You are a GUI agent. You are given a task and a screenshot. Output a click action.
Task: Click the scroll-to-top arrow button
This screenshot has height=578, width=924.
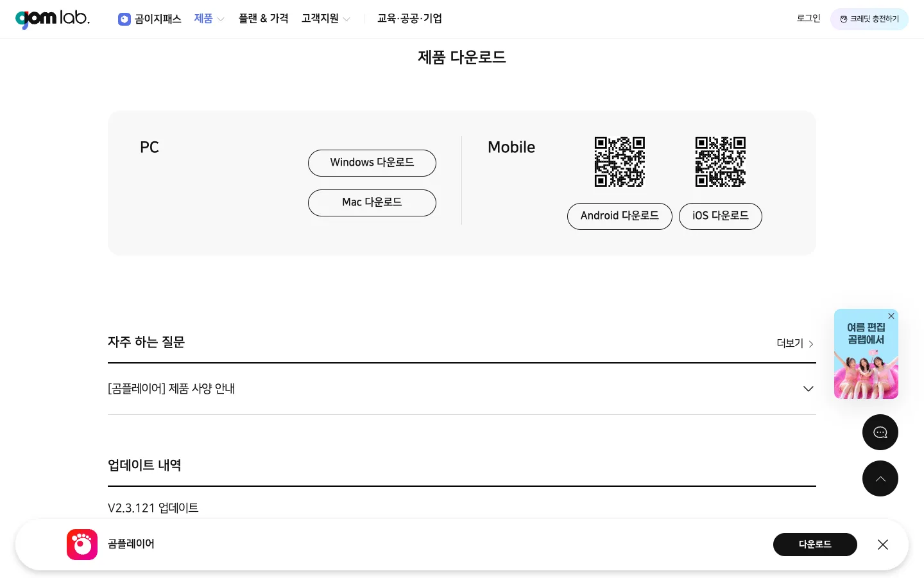[x=880, y=478]
